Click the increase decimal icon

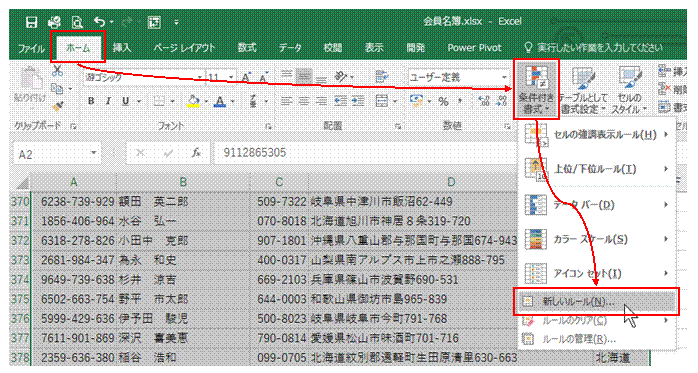point(484,101)
